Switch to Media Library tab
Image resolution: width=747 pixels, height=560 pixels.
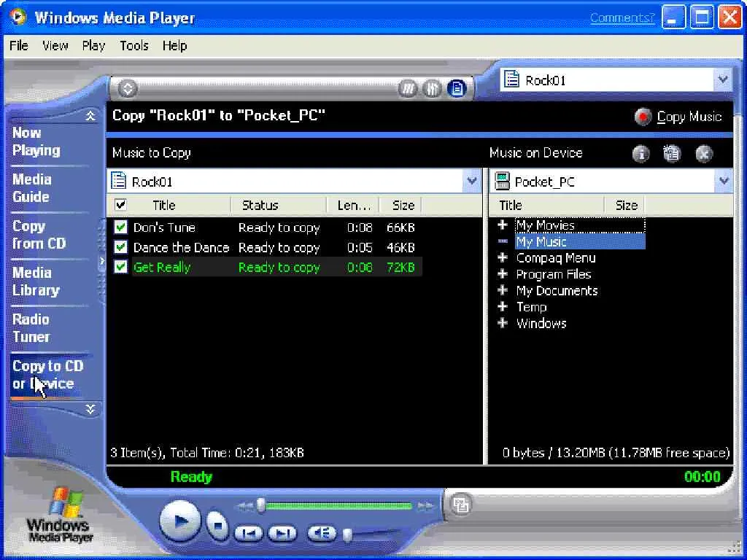tap(36, 281)
